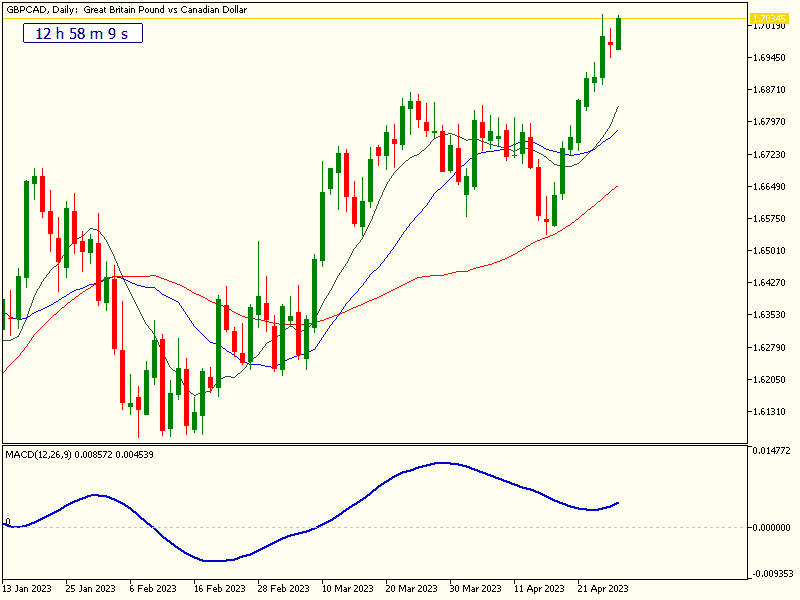The width and height of the screenshot is (800, 600).
Task: Click the candle countdown timer box
Action: tap(80, 33)
